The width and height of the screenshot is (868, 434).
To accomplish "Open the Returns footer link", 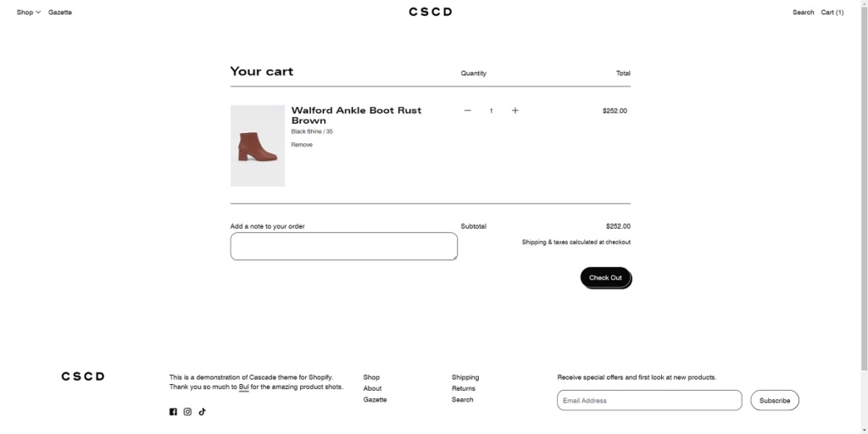I will tap(464, 388).
